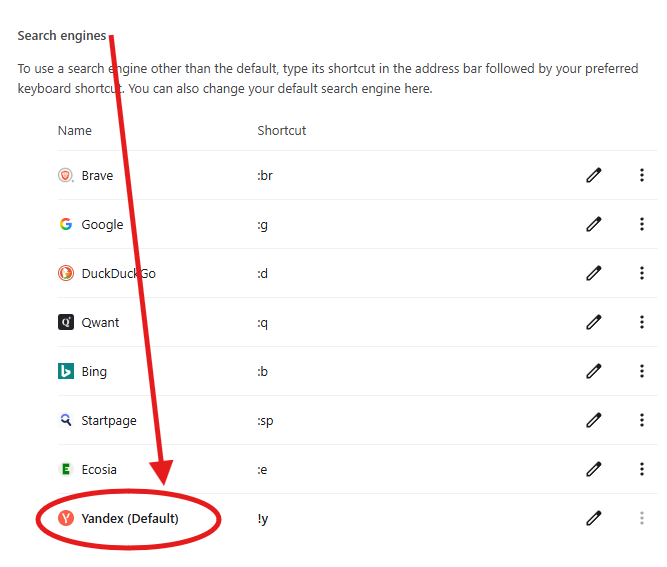
Task: Open more actions for Google
Action: click(x=642, y=224)
